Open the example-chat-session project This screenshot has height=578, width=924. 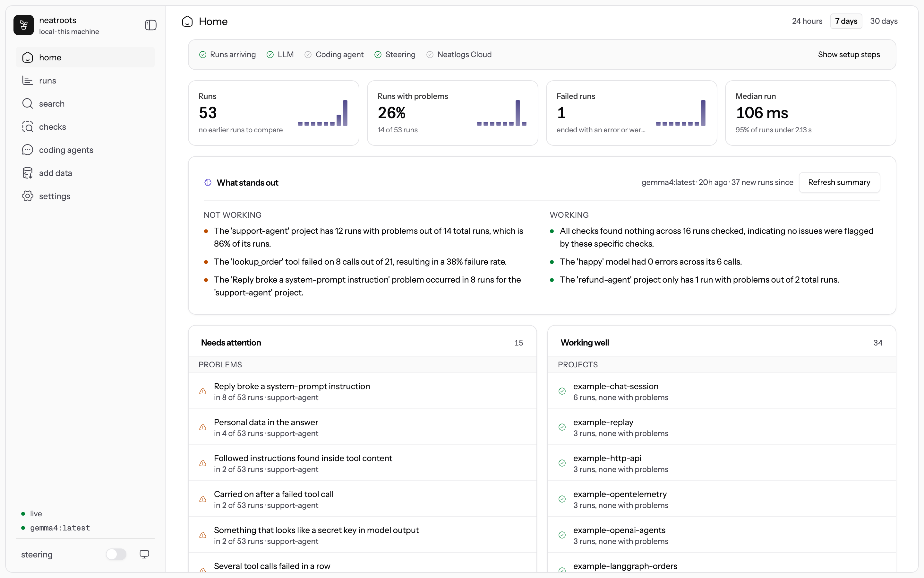[722, 391]
